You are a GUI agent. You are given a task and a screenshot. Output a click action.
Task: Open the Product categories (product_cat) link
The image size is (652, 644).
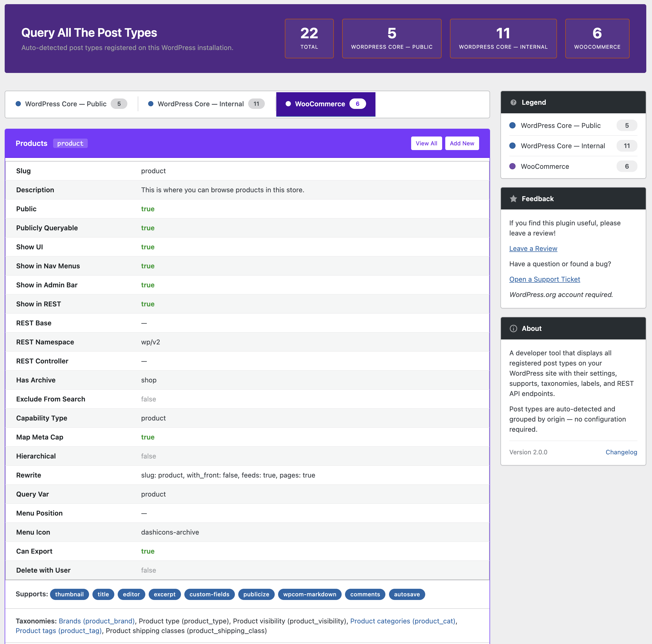tap(403, 621)
